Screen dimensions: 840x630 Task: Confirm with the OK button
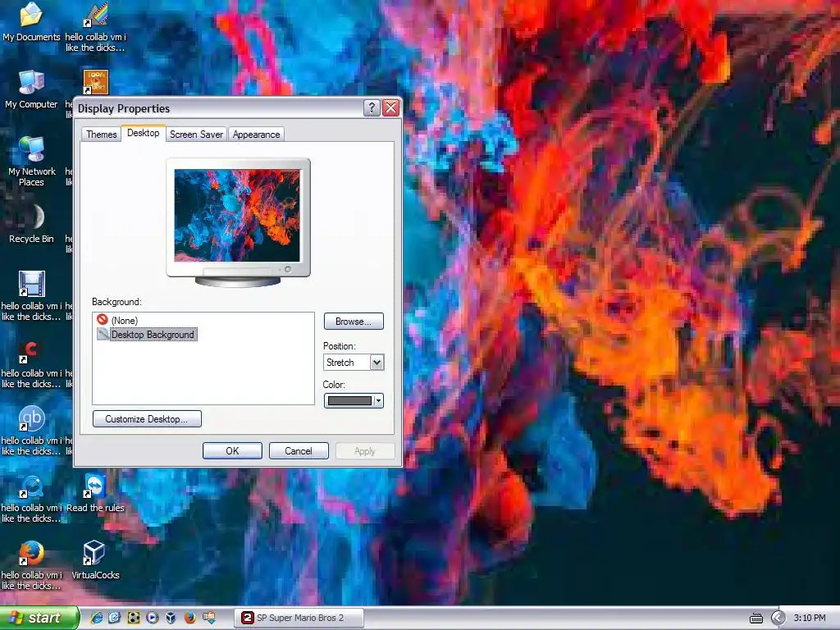tap(232, 451)
